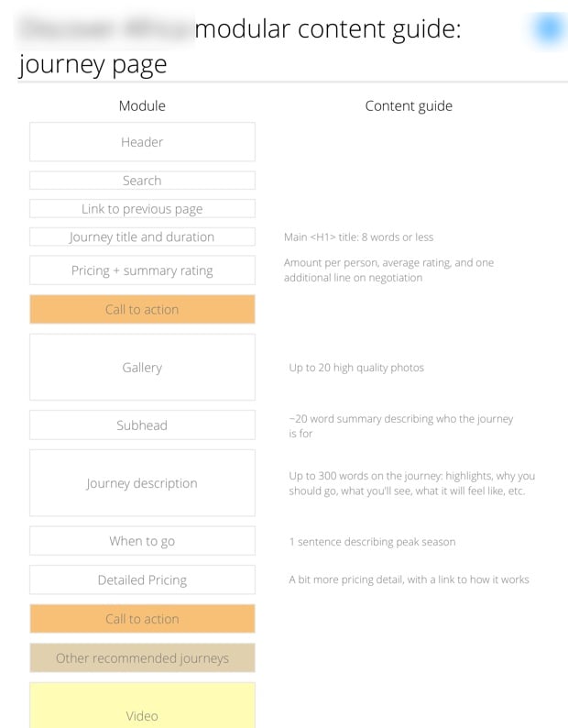
Task: Click the Call to action box above Gallery
Action: pyautogui.click(x=142, y=309)
